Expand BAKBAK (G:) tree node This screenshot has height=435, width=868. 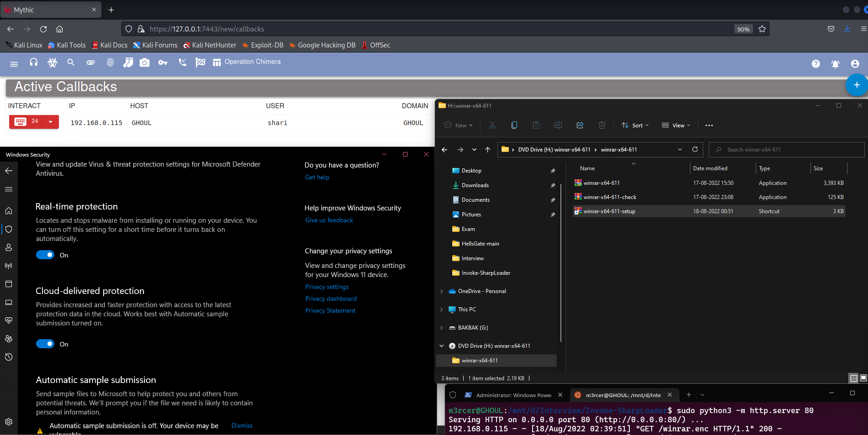coord(441,328)
